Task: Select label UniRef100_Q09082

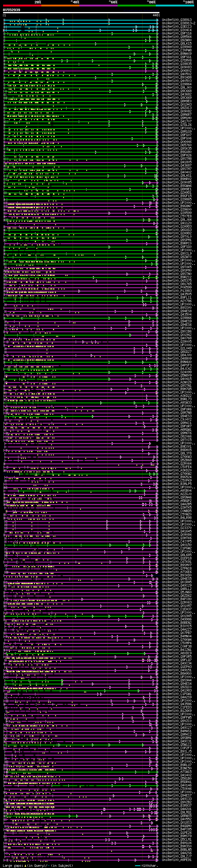Action: click(x=177, y=111)
